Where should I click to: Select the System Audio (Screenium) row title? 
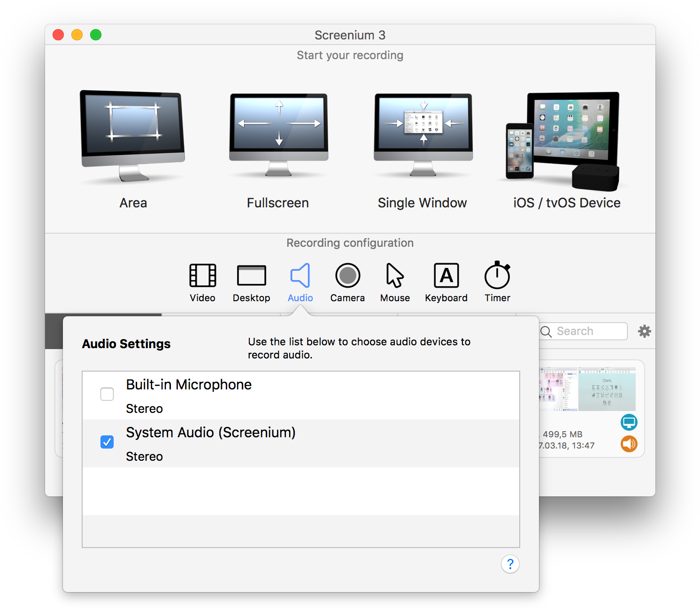pos(211,433)
